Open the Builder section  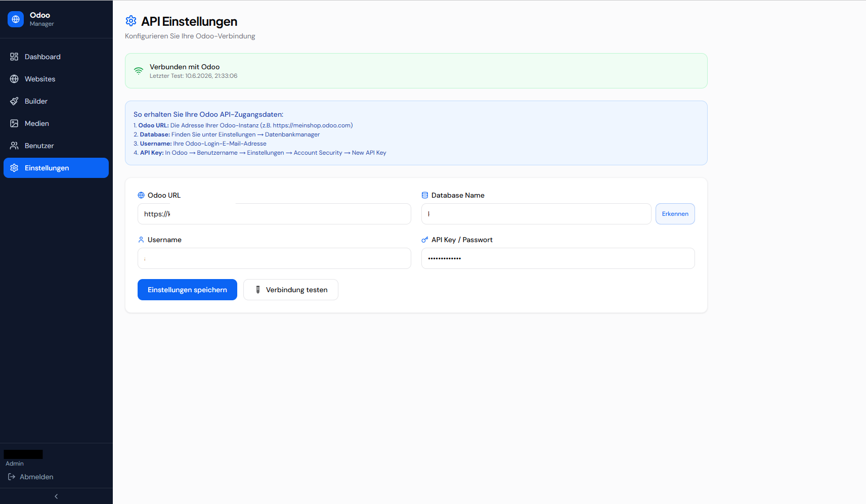tap(56, 101)
